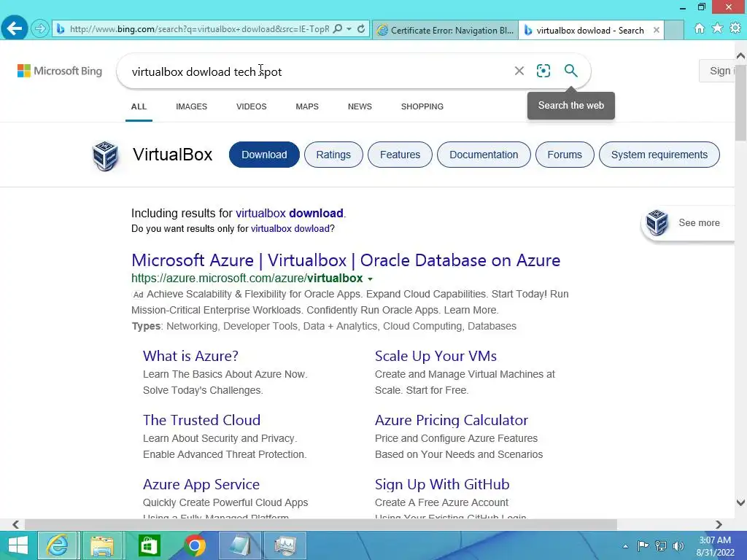Open The Trusted Cloud link
This screenshot has height=560, width=747.
[x=201, y=420]
